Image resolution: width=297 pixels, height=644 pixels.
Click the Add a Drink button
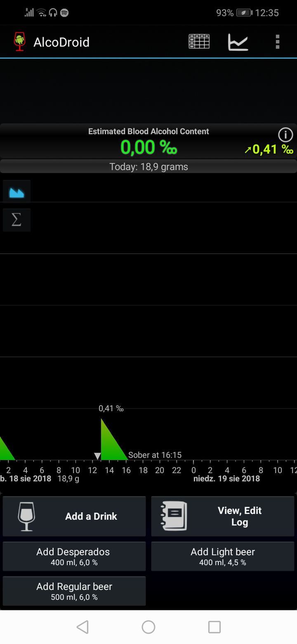coord(74,516)
